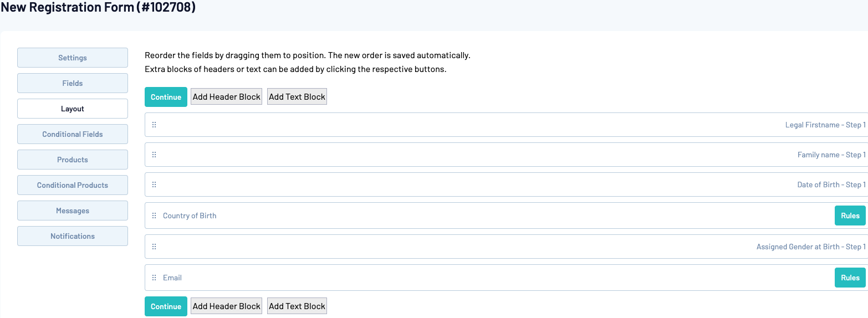The width and height of the screenshot is (868, 318).
Task: Click drag handle for Assigned Gender at Birth
Action: click(x=154, y=247)
